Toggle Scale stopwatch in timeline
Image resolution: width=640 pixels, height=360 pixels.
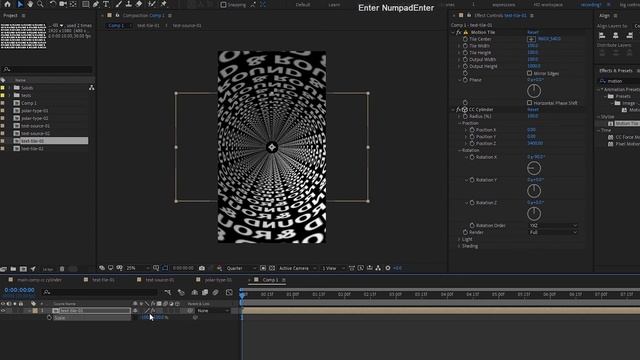coord(49,318)
